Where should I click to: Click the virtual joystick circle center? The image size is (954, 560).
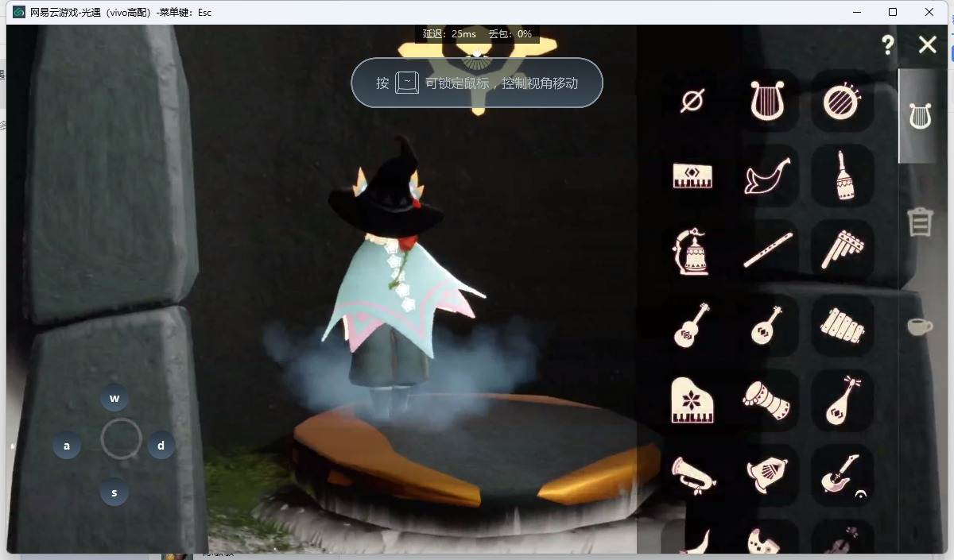121,438
